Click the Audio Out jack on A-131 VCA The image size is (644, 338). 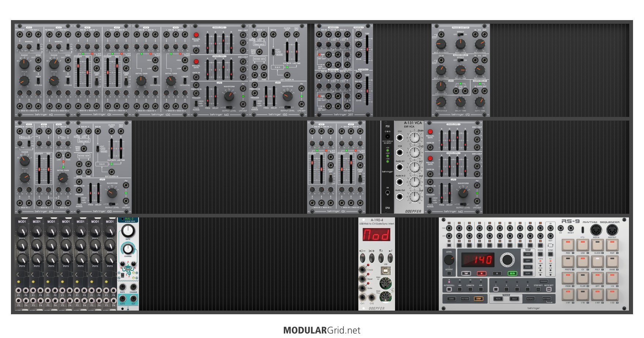click(x=399, y=197)
